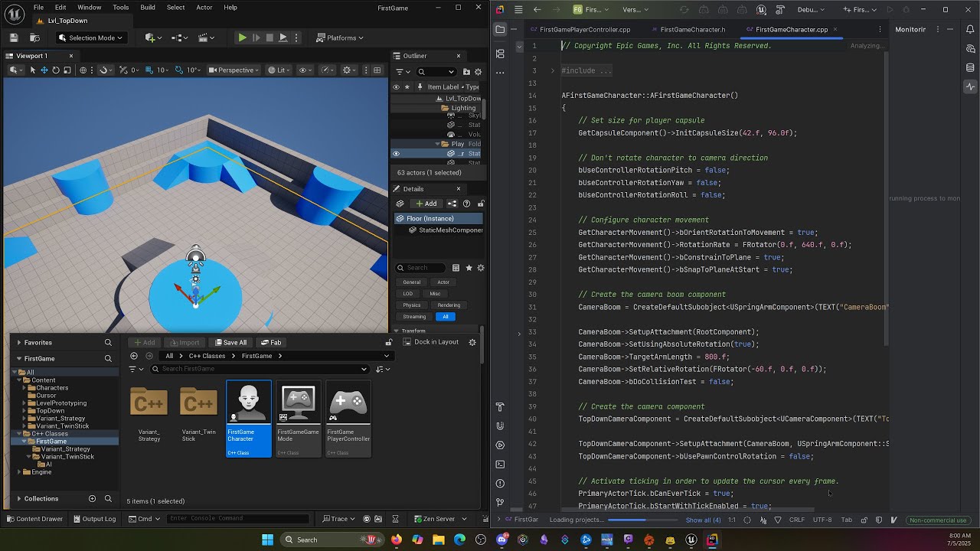Open the Tools menu in Unreal
This screenshot has height=551, width=980.
(121, 8)
